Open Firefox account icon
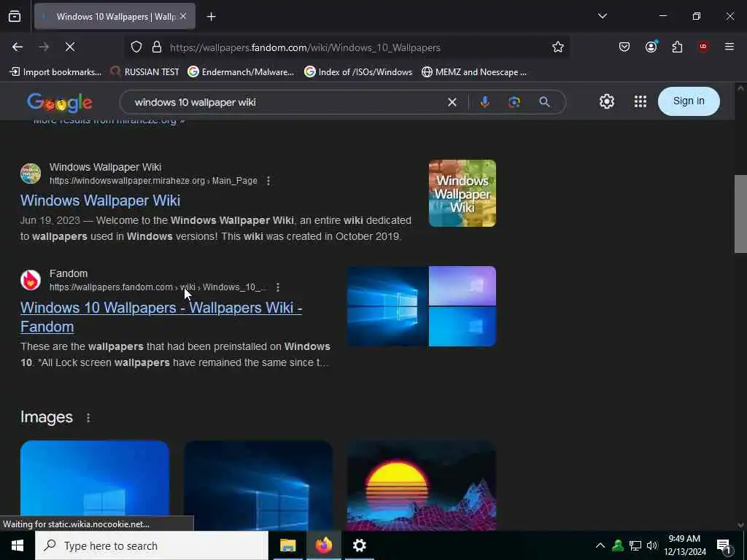747x560 pixels. 651,47
